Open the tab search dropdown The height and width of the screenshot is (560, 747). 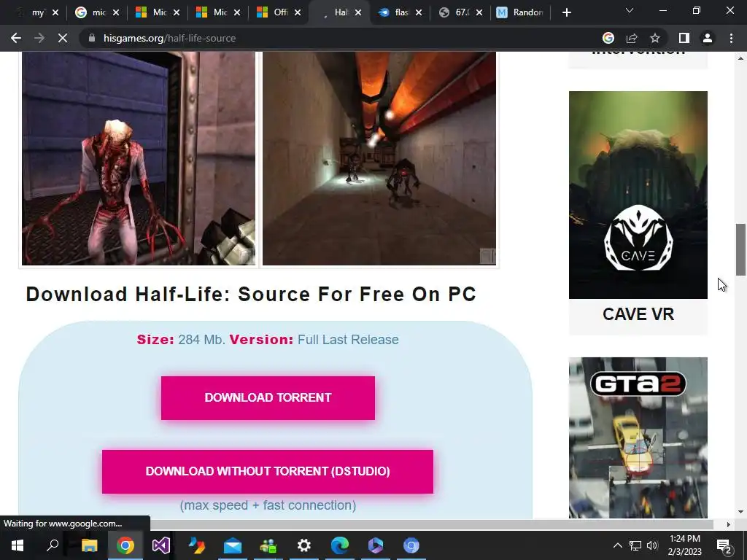pos(630,10)
